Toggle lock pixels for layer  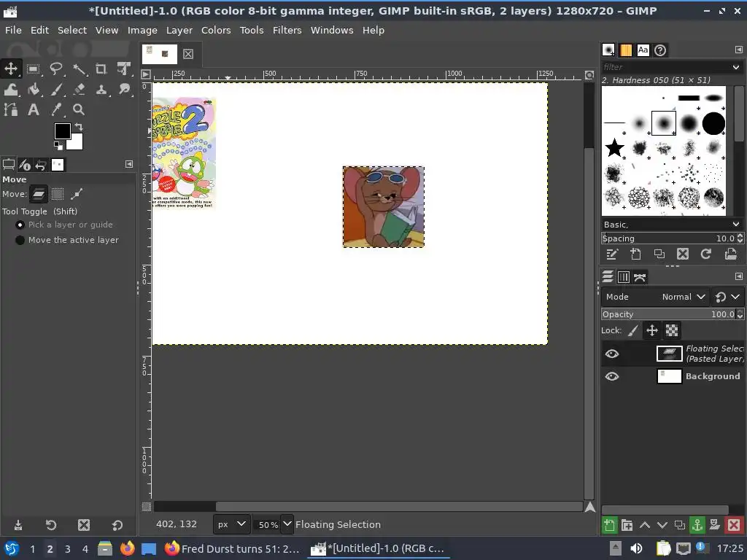tap(633, 330)
